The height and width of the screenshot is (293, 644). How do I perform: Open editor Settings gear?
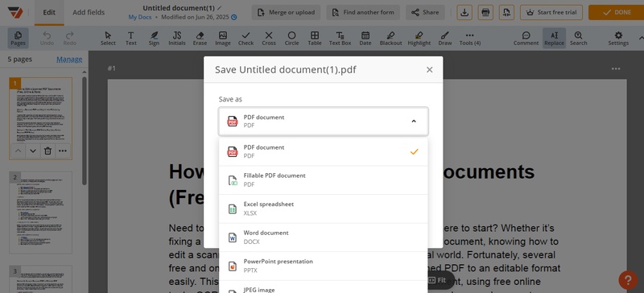coord(618,38)
